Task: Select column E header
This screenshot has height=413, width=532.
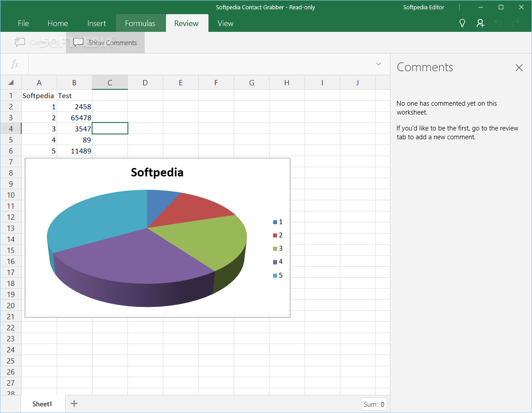Action: click(x=181, y=83)
